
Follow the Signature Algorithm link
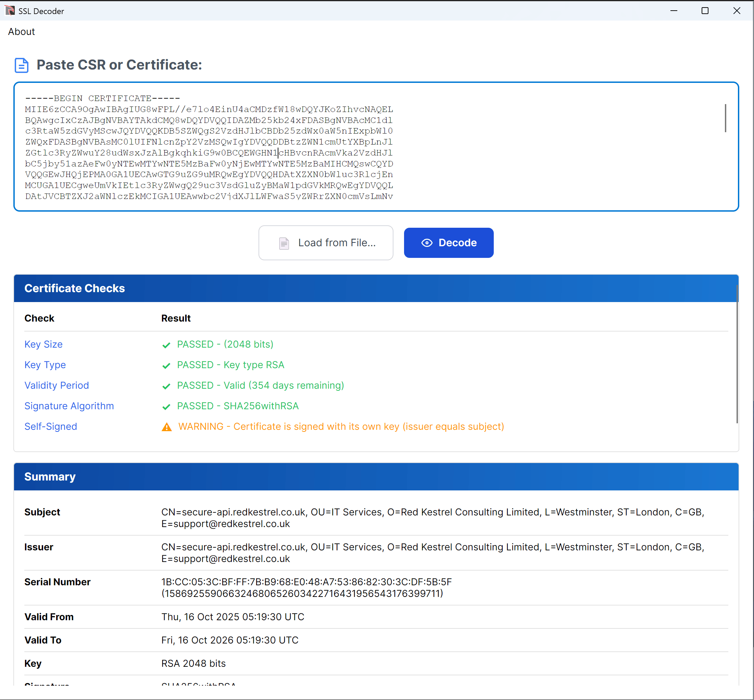(x=69, y=406)
